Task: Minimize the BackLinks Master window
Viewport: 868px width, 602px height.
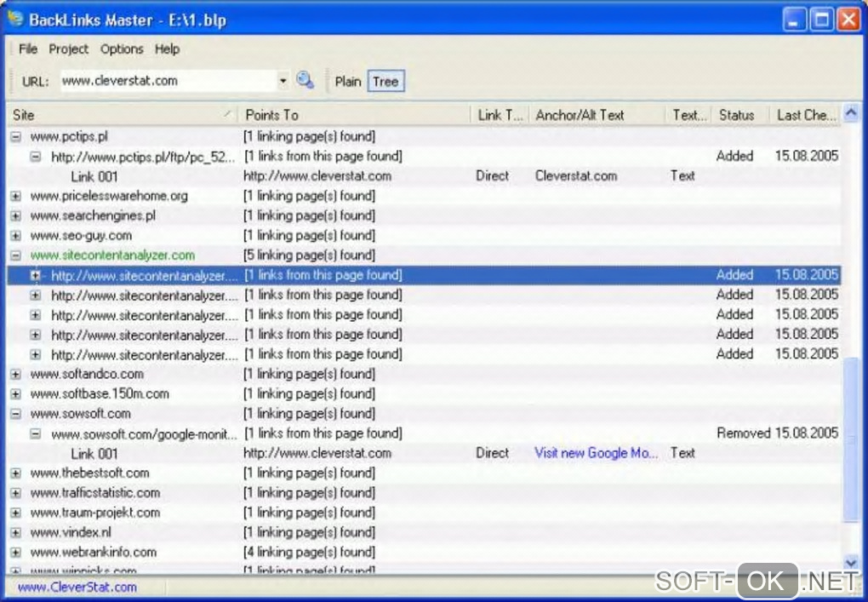Action: coord(794,20)
